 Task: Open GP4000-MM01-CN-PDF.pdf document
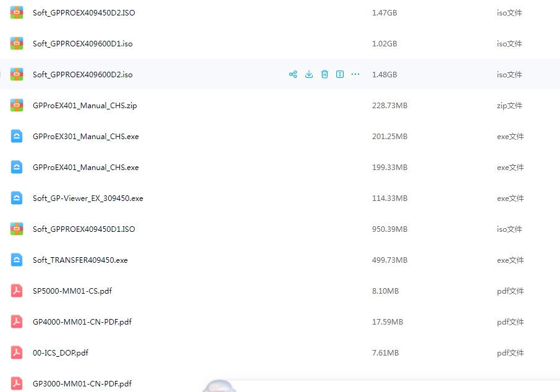point(82,322)
